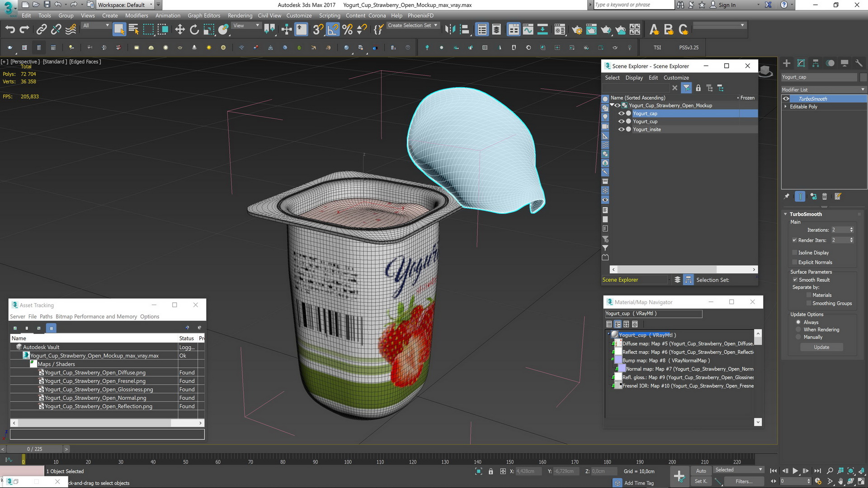868x488 pixels.
Task: Click the Filters... button
Action: point(744,482)
